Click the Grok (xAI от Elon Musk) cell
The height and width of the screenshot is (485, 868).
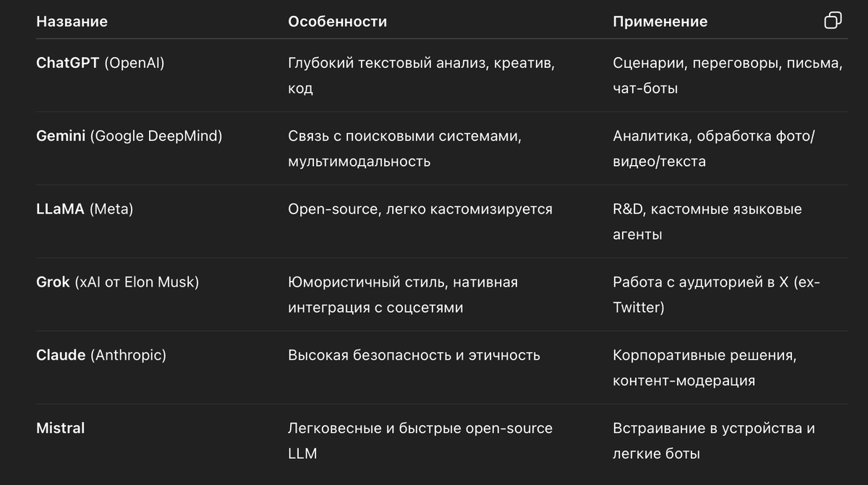click(117, 282)
